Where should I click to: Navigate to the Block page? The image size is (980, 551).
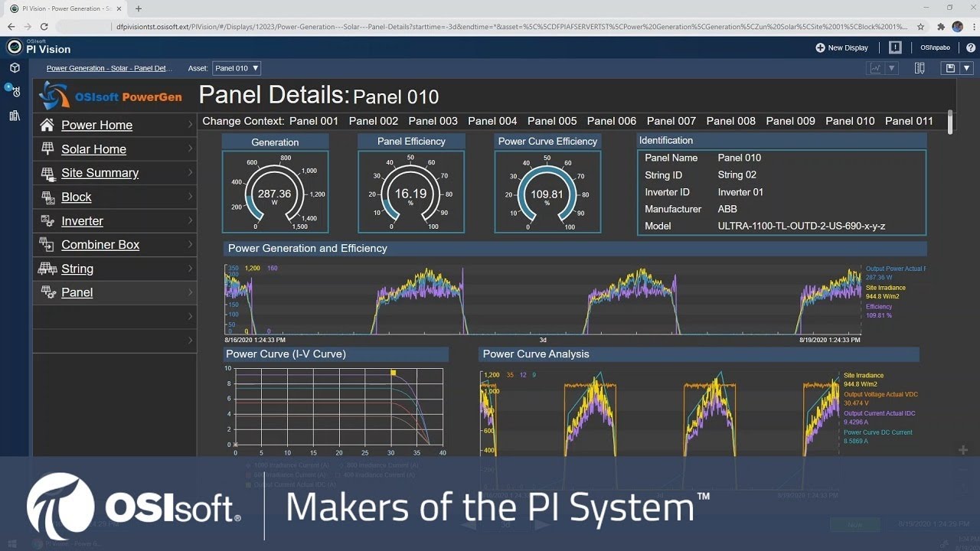[x=77, y=197]
